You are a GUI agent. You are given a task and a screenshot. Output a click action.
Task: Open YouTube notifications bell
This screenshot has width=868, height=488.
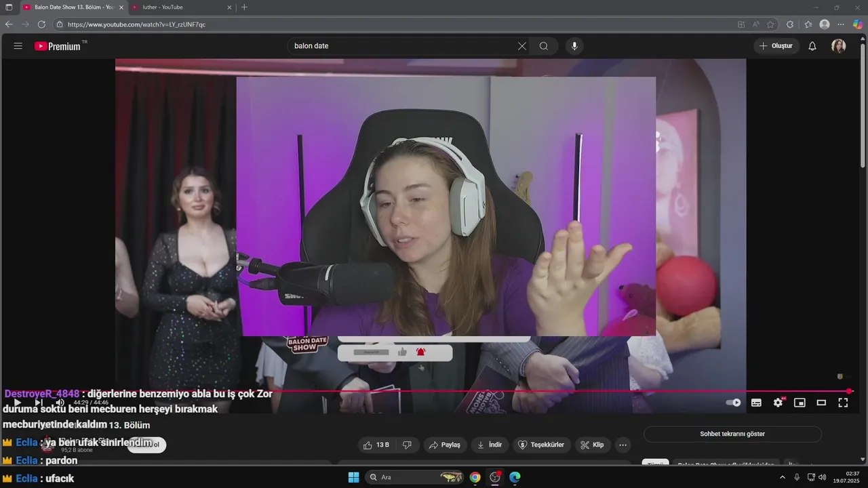812,46
